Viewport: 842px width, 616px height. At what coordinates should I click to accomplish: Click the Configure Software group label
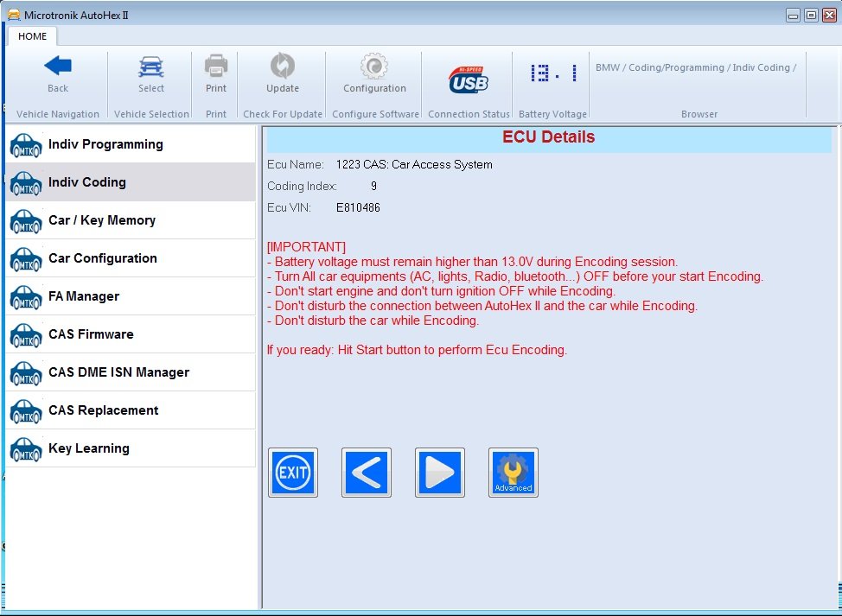[375, 114]
